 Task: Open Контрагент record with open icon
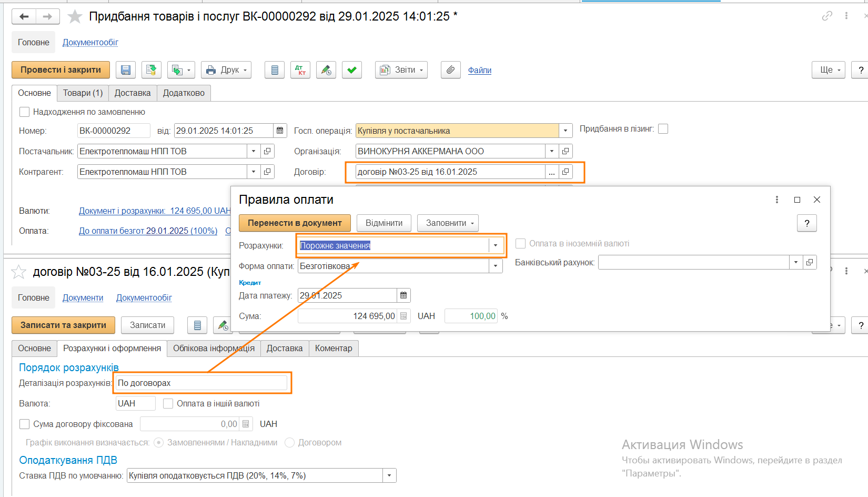267,172
